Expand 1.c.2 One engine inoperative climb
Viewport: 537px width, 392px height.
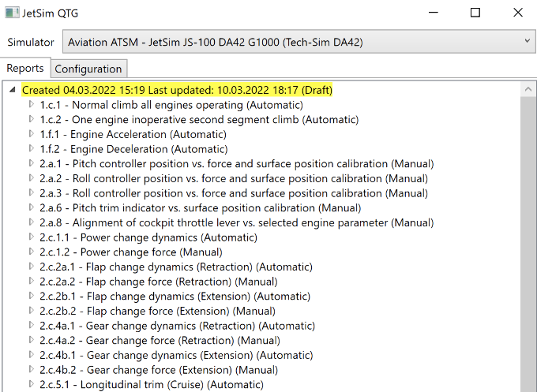pyautogui.click(x=31, y=119)
